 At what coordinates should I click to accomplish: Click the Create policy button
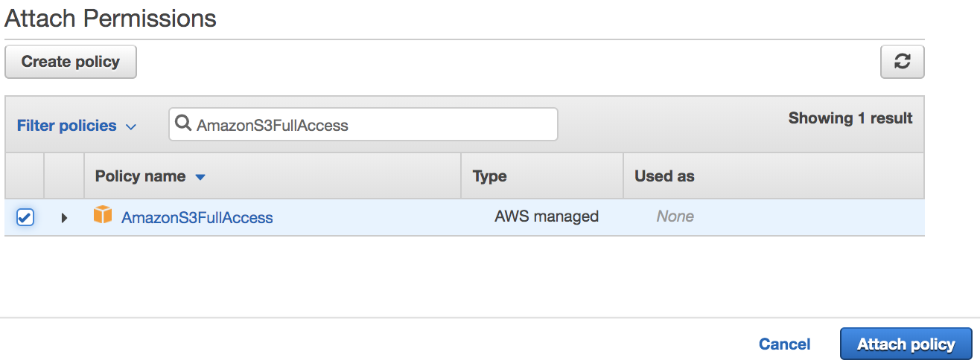pos(71,62)
